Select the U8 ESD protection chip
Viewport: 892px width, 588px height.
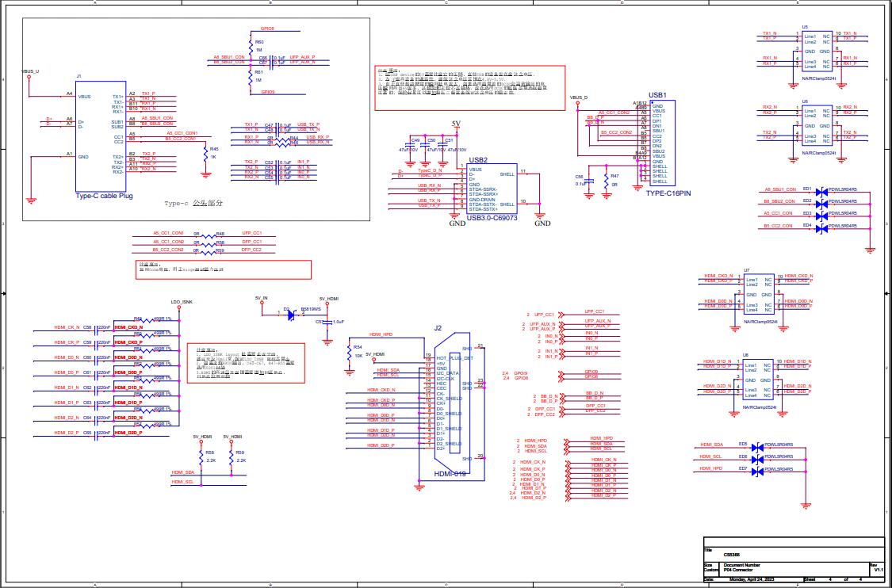[x=758, y=380]
